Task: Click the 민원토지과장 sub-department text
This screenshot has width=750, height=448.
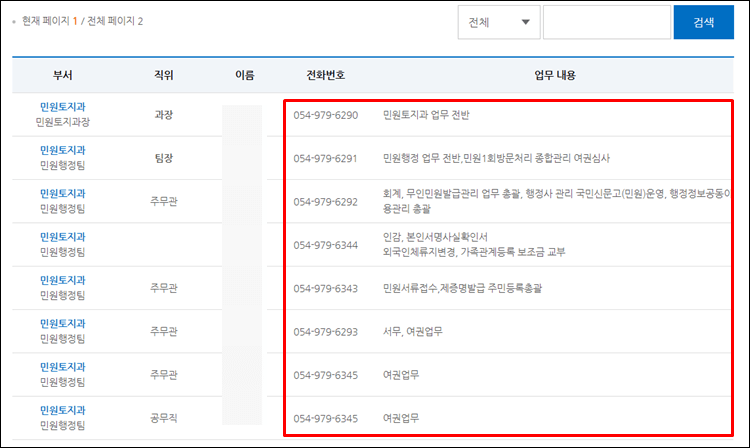Action: click(63, 122)
